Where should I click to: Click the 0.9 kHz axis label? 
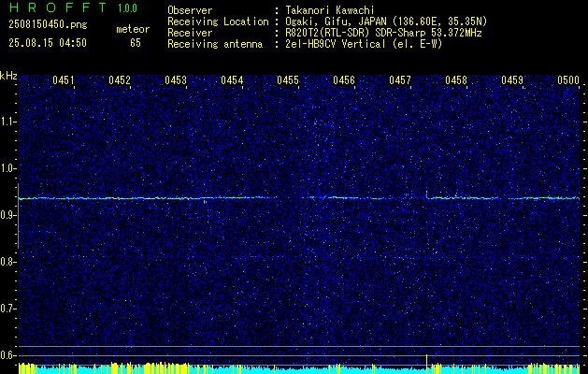point(7,215)
